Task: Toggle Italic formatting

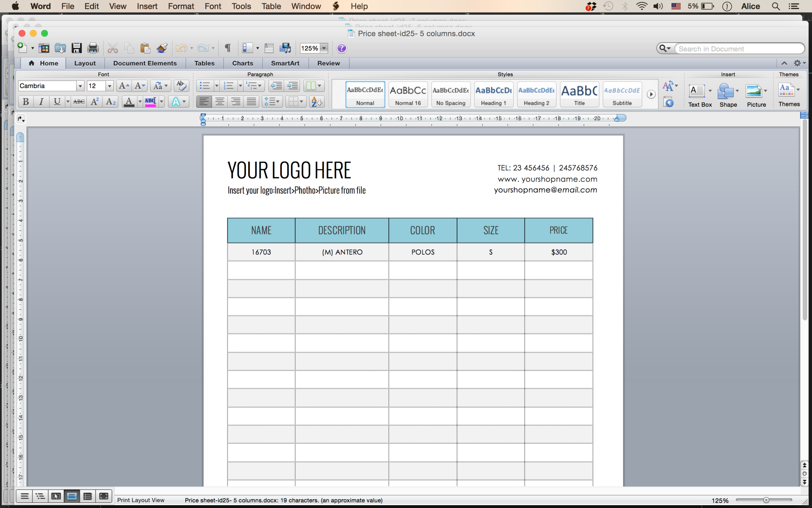Action: pyautogui.click(x=41, y=102)
